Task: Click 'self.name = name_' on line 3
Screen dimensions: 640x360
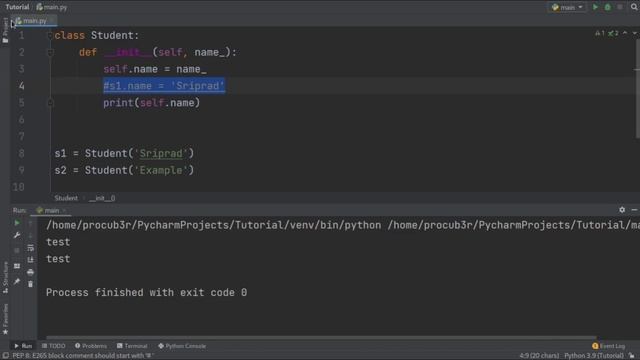Action: [155, 69]
